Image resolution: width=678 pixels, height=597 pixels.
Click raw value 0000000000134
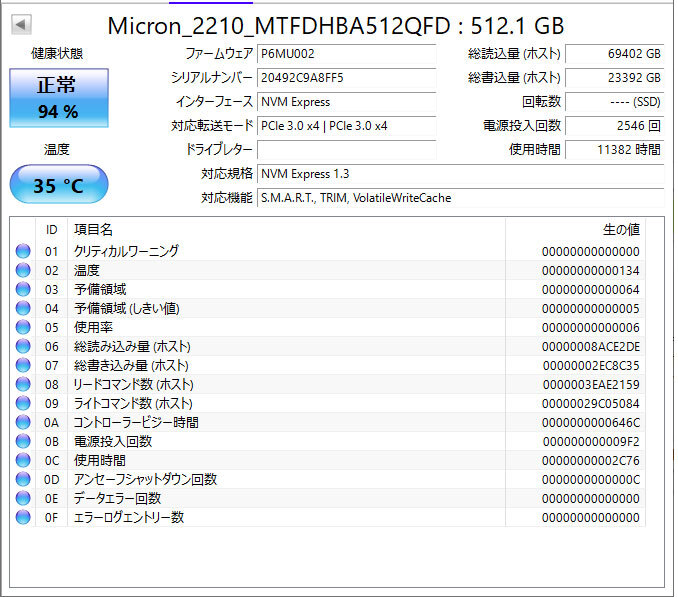tap(591, 271)
